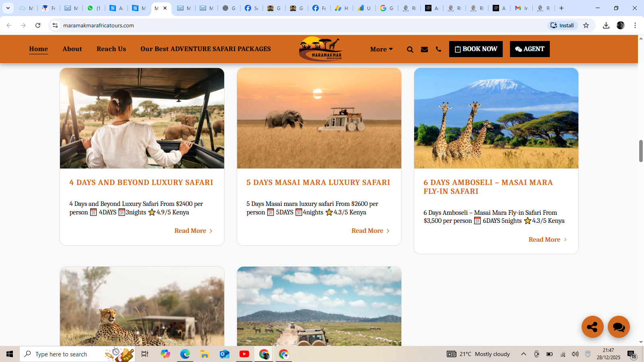The width and height of the screenshot is (644, 362).
Task: Open the Reach Us menu item
Action: [x=111, y=49]
